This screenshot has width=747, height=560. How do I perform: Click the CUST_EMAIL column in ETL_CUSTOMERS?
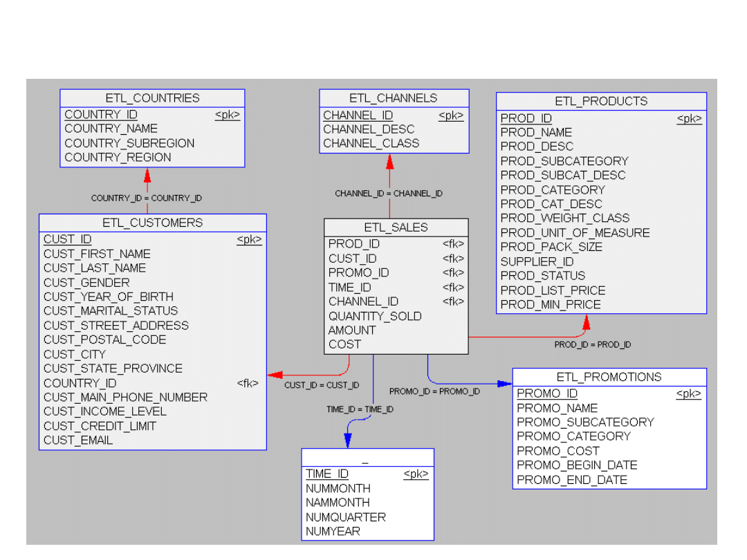(x=78, y=440)
